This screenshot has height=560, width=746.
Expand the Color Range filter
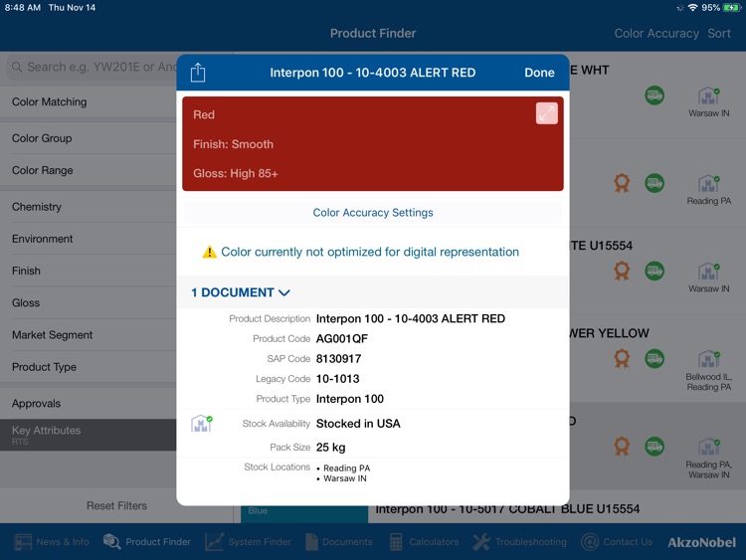pyautogui.click(x=88, y=170)
